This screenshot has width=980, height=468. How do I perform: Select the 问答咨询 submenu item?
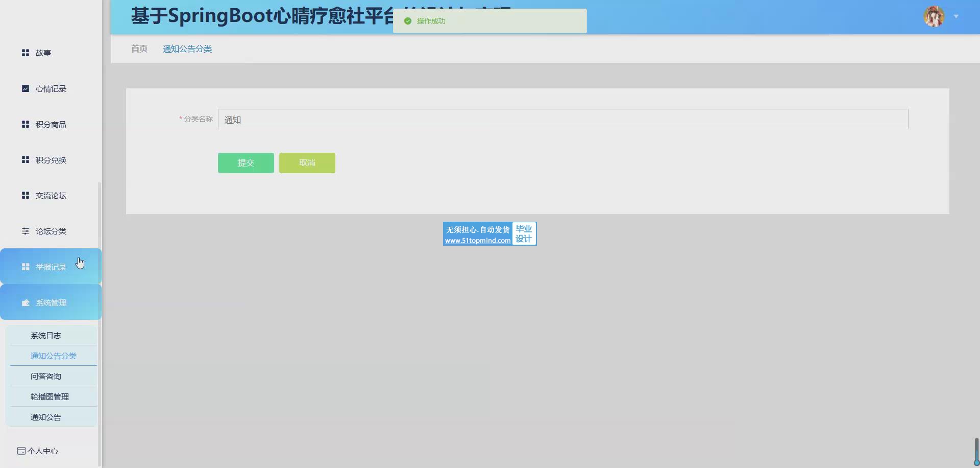46,376
